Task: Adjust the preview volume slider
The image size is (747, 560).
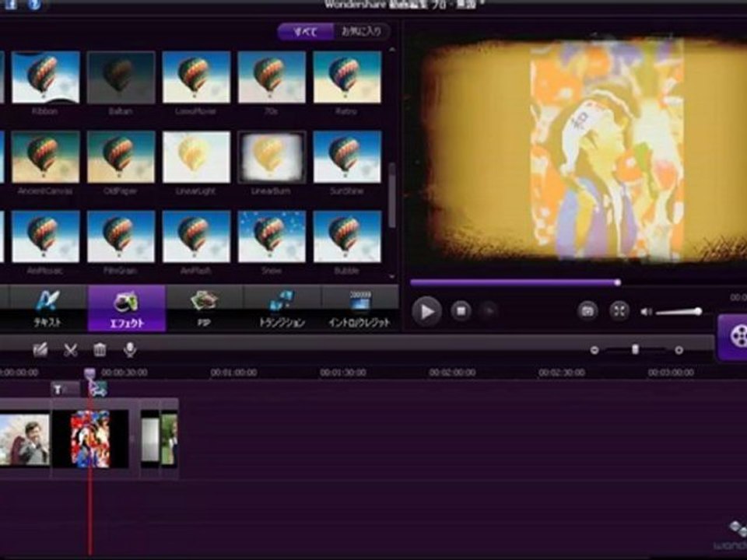Action: pyautogui.click(x=679, y=312)
